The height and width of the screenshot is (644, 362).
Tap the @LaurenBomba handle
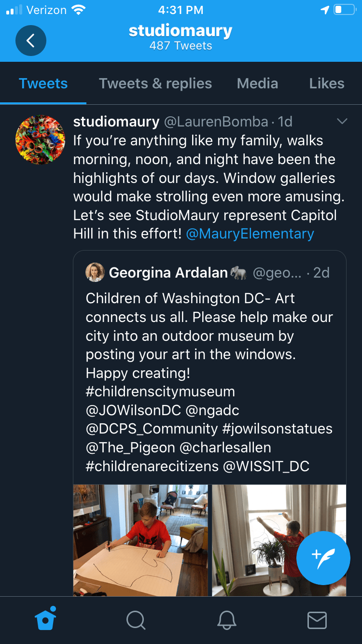tap(216, 122)
